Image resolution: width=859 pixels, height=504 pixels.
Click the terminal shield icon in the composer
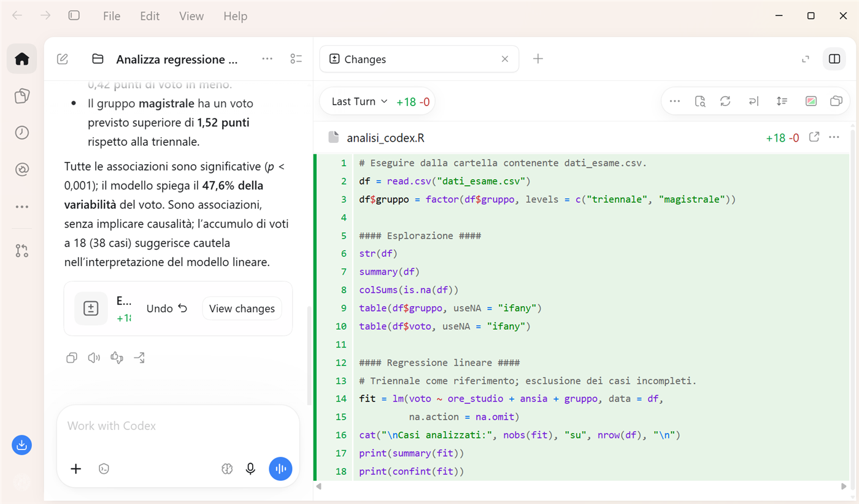click(104, 469)
